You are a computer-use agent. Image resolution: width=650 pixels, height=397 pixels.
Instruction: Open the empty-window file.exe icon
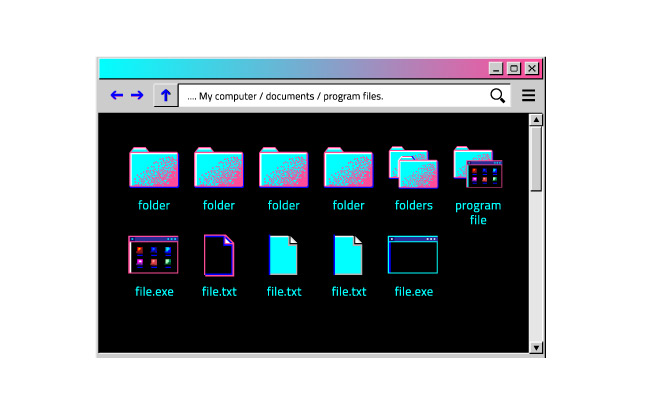pyautogui.click(x=413, y=255)
